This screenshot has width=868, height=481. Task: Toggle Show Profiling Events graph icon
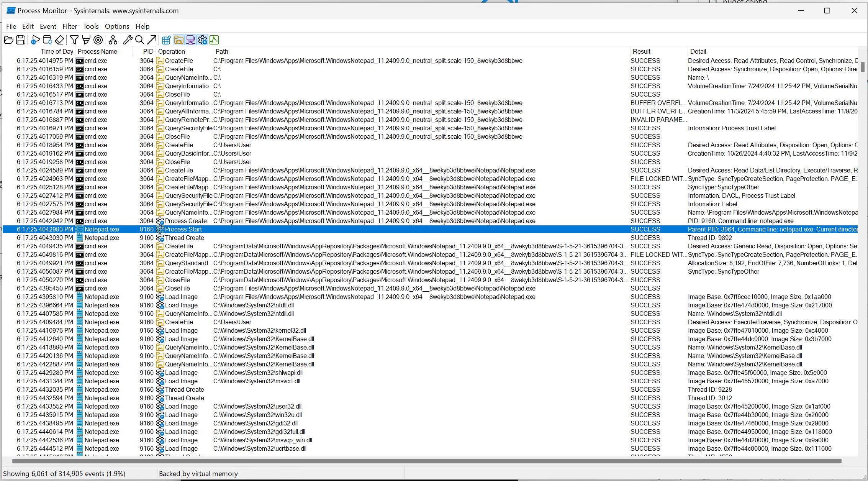(215, 40)
